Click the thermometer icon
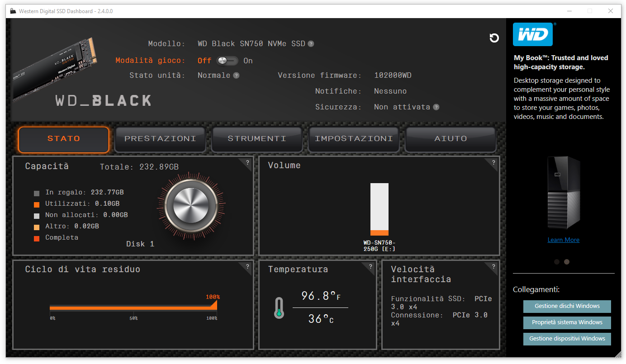626x364 pixels. [279, 307]
